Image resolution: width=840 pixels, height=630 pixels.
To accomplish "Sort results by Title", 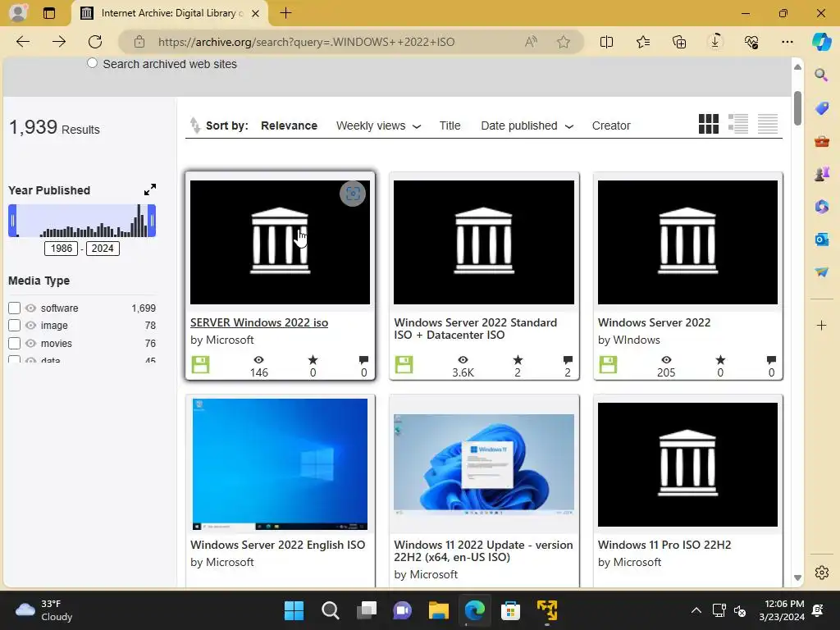I will tap(450, 126).
